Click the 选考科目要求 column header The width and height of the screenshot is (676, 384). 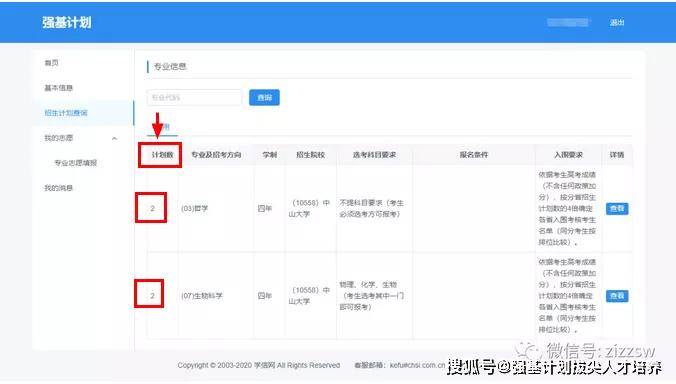374,155
